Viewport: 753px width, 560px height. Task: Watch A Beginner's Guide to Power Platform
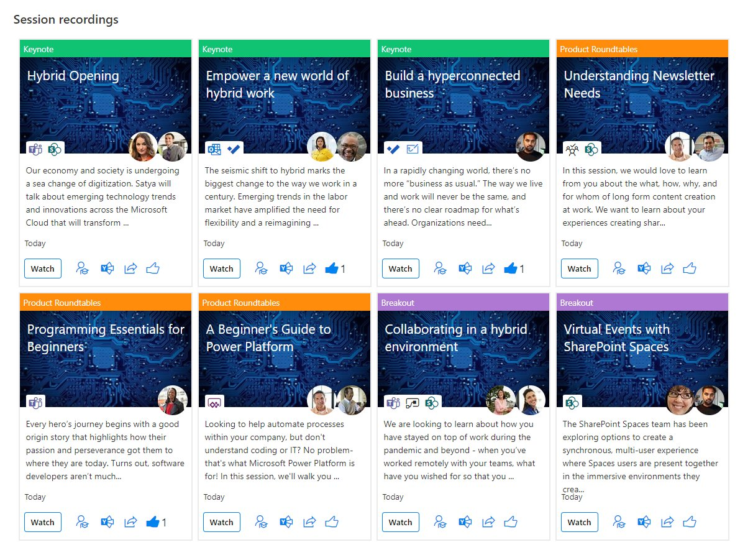(222, 522)
